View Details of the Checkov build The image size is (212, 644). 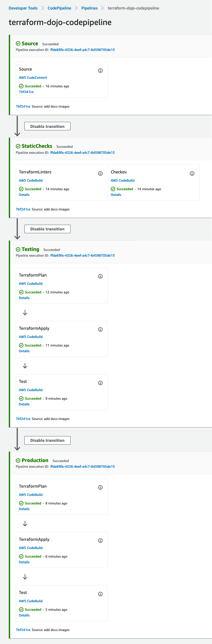click(116, 195)
